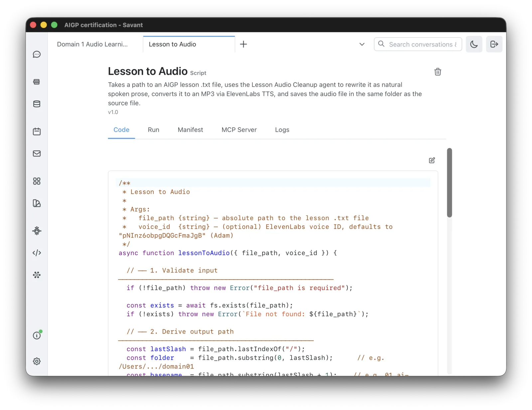Click the magnifier icon in search box
The image size is (532, 410).
[381, 44]
